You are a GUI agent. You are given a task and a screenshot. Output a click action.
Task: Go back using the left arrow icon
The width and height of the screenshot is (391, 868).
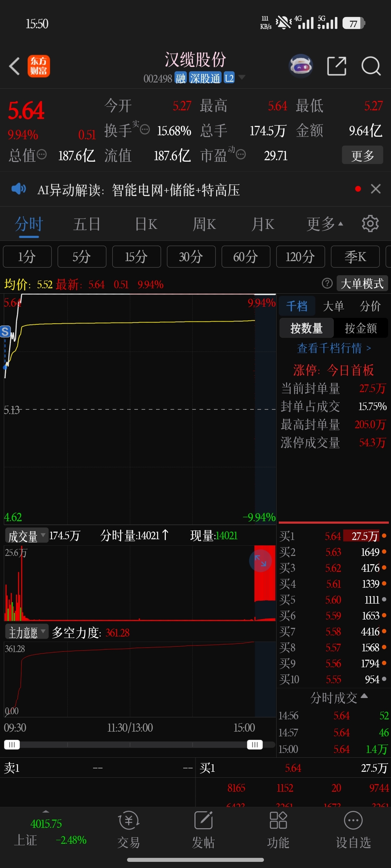pyautogui.click(x=14, y=66)
